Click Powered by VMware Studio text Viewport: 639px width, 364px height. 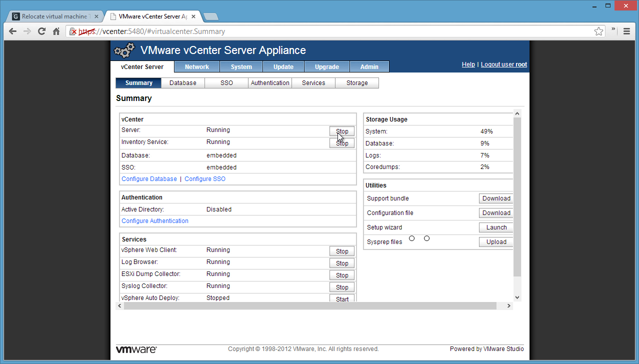coord(487,349)
